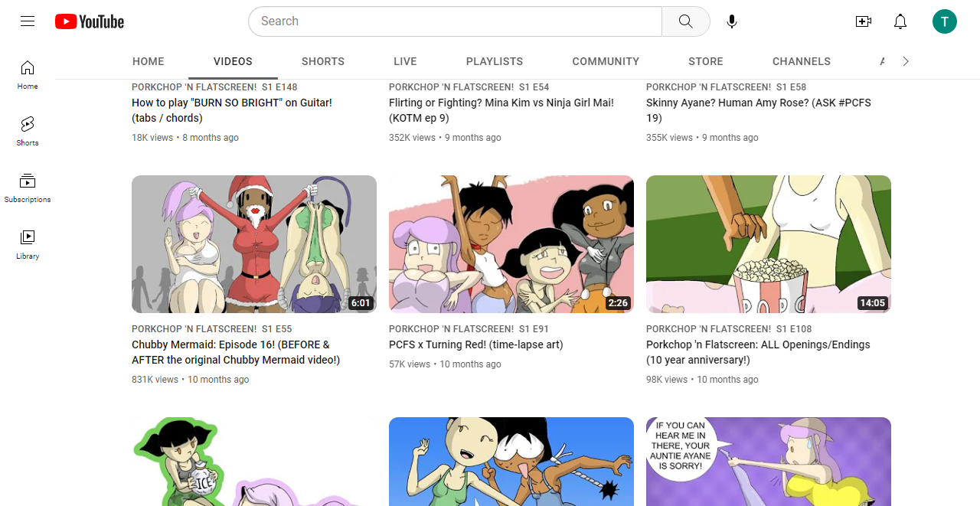Go to Home in the sidebar
Viewport: 980px width, 506px height.
(x=28, y=75)
